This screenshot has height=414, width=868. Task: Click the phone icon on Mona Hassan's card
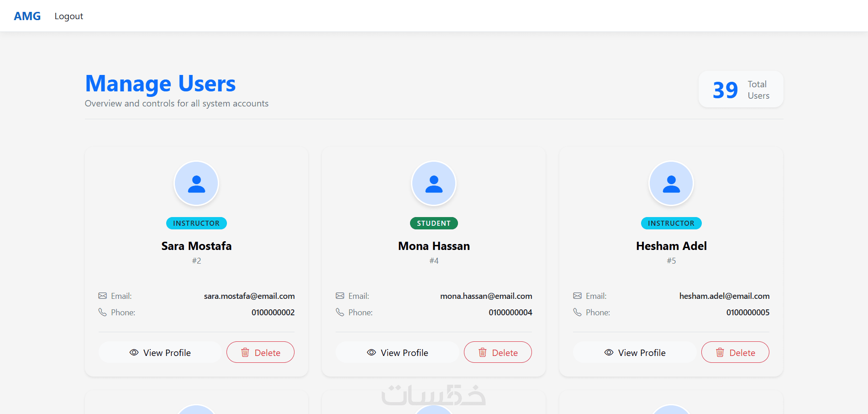click(x=340, y=312)
